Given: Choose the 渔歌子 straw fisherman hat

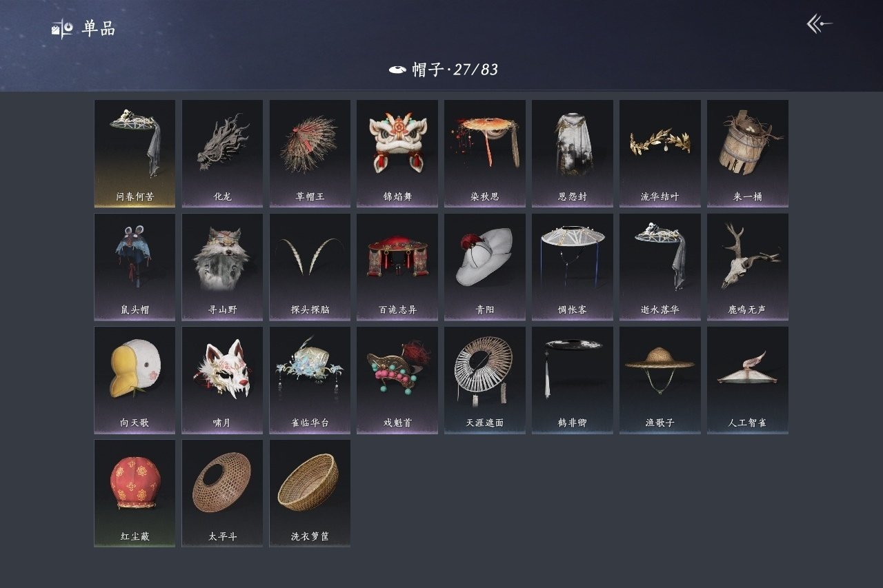Looking at the screenshot, I should (x=659, y=380).
